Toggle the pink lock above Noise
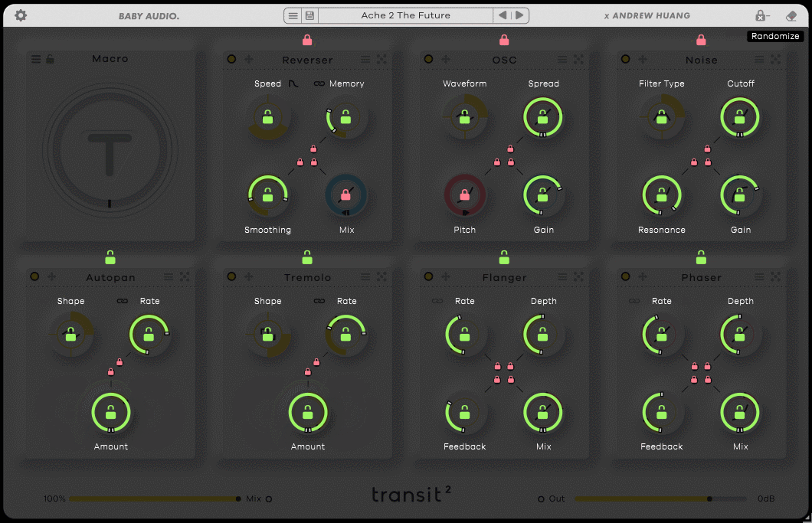812x523 pixels. coord(701,40)
